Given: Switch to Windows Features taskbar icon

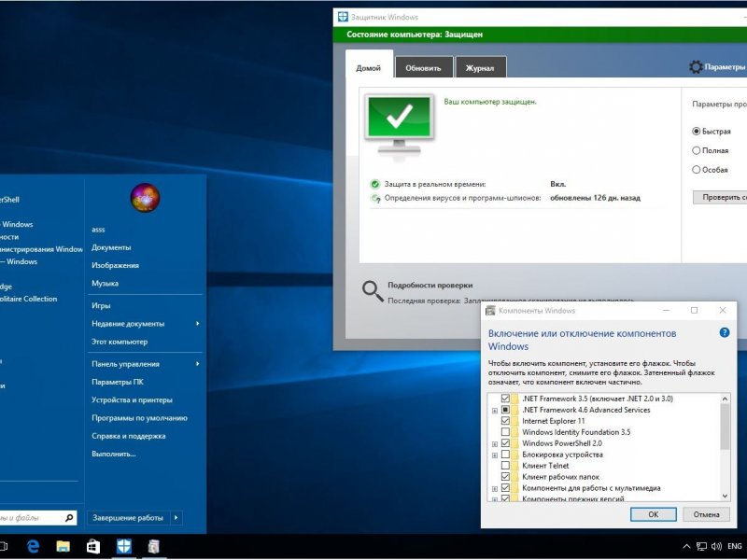Looking at the screenshot, I should click(153, 546).
